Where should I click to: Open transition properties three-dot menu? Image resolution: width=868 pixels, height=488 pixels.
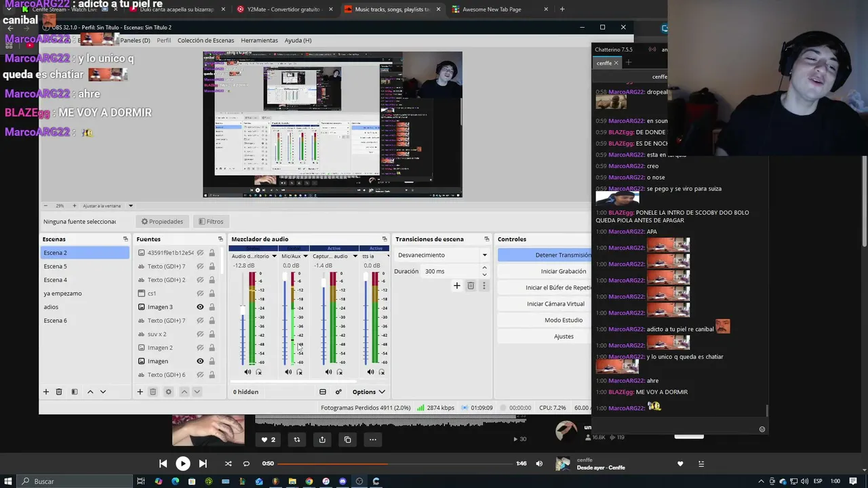click(484, 286)
